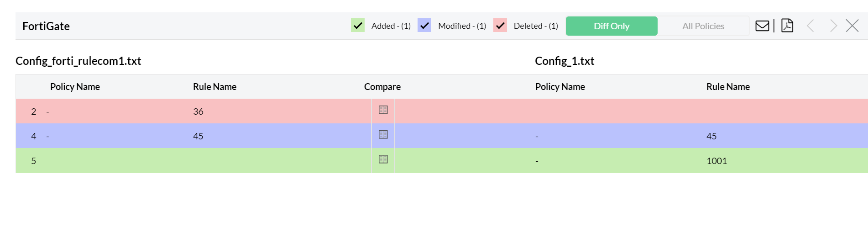Switch to Diff Only view
This screenshot has height=244, width=868.
[611, 26]
